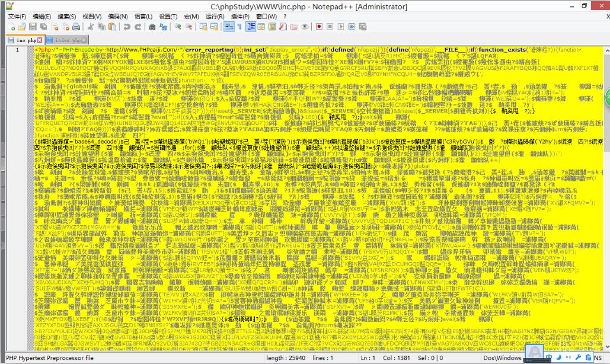Click the Playback macro button
The width and height of the screenshot is (610, 364).
[341, 27]
